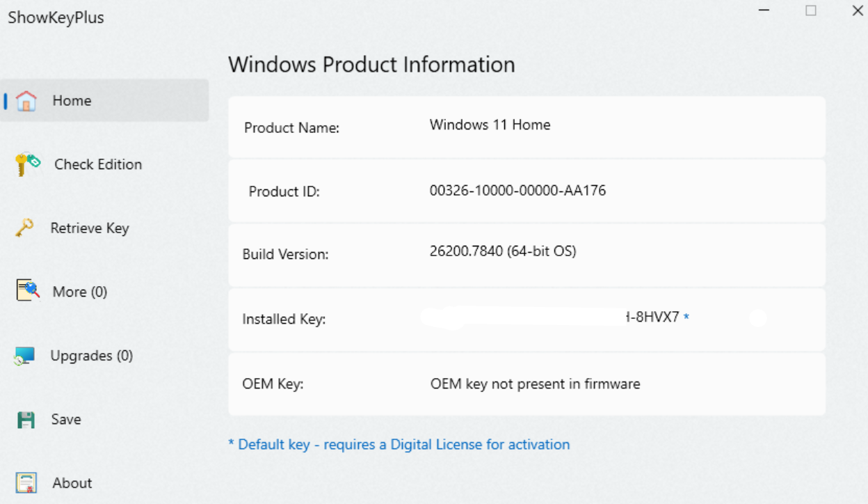Click the Retrieve Key golden key icon
Image resolution: width=868 pixels, height=504 pixels.
(24, 228)
